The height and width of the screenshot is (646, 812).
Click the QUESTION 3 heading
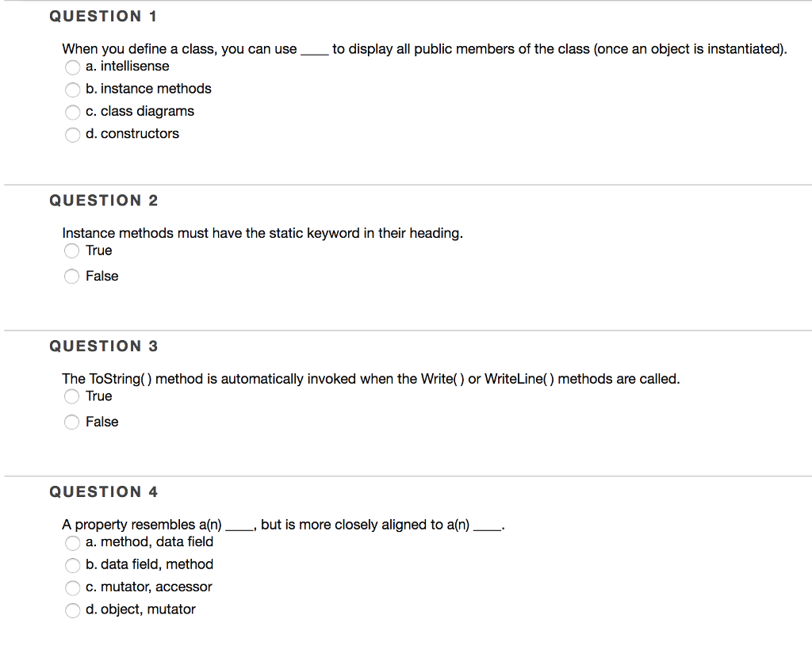(103, 346)
